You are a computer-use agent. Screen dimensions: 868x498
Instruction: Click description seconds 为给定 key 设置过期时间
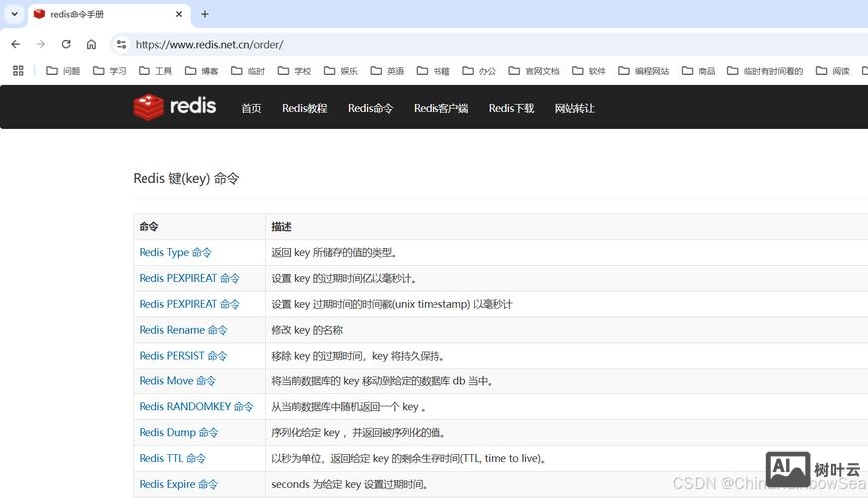(x=350, y=484)
